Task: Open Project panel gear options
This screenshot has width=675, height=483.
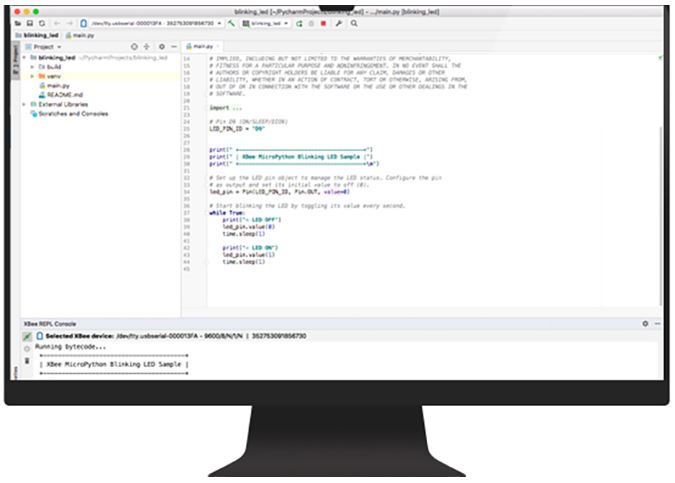Action: coord(162,46)
